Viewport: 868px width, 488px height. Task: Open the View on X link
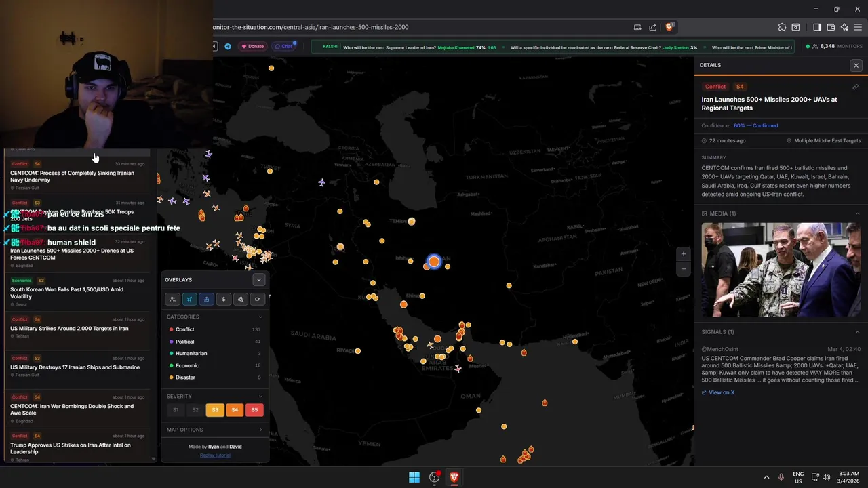[x=718, y=392]
